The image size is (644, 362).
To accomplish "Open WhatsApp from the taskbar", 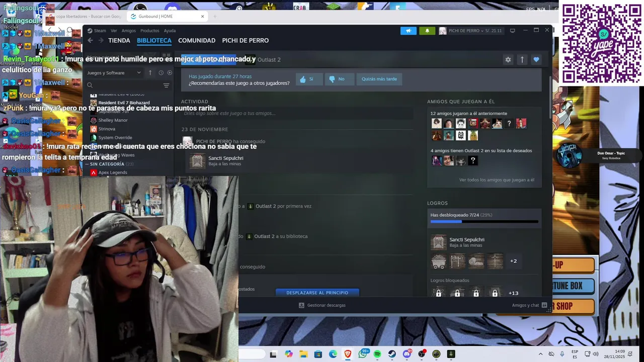I will coord(363,354).
